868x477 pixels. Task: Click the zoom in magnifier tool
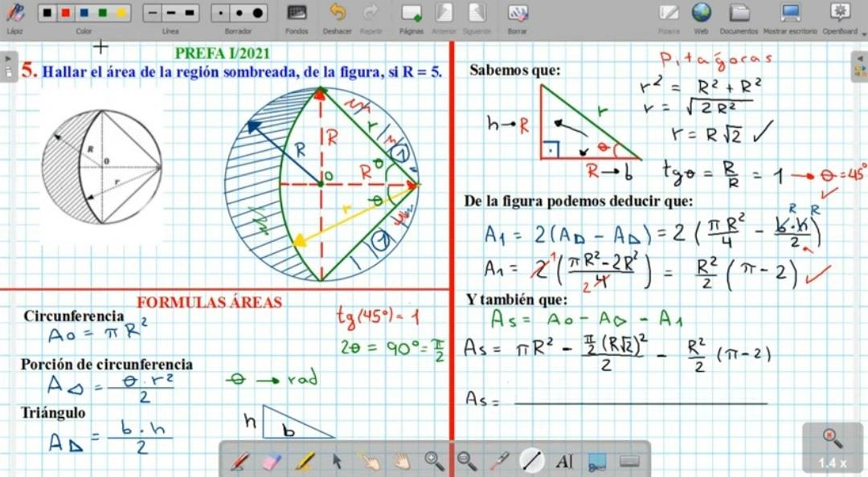(x=434, y=461)
